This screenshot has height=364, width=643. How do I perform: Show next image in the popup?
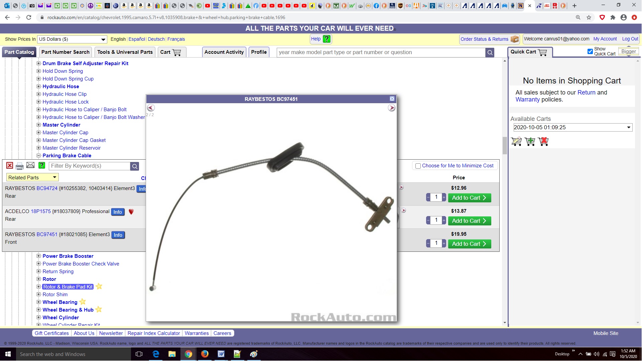[x=392, y=108]
